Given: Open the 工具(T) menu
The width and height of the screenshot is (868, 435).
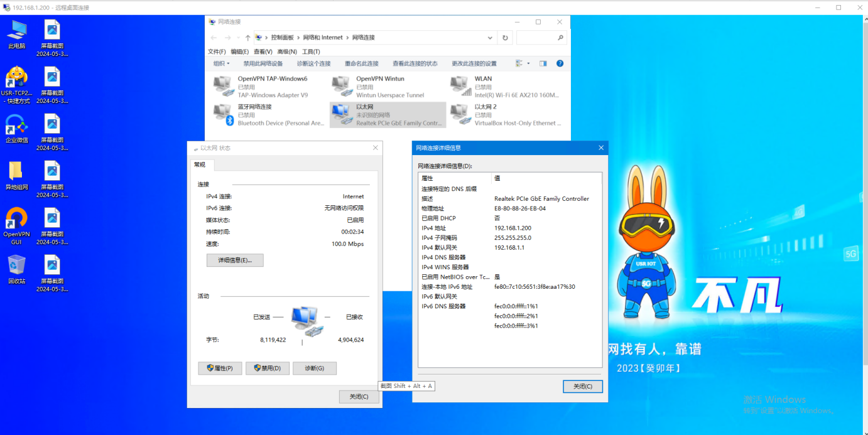Looking at the screenshot, I should pyautogui.click(x=311, y=51).
